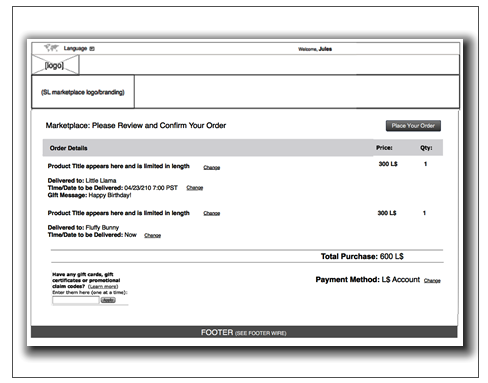Image resolution: width=488 pixels, height=383 pixels.
Task: Click the Delivered to: Little Llama text
Action: [x=82, y=181]
